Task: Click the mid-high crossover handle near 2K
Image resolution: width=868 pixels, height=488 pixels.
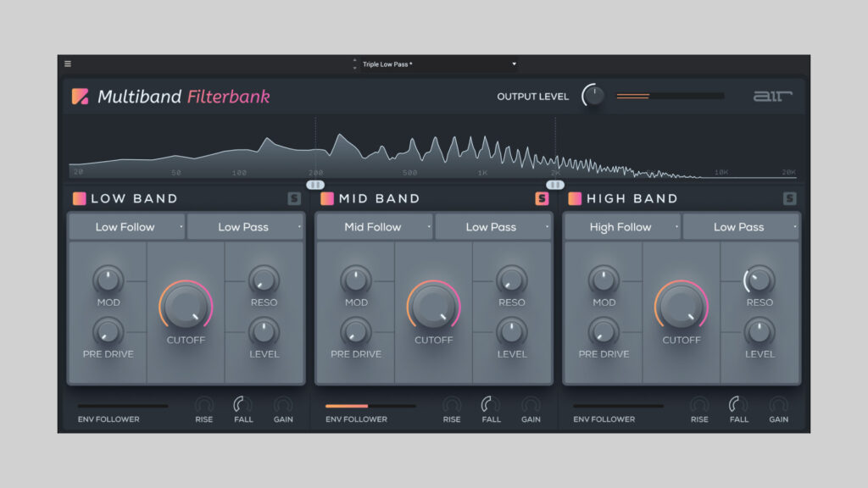Action: [555, 184]
